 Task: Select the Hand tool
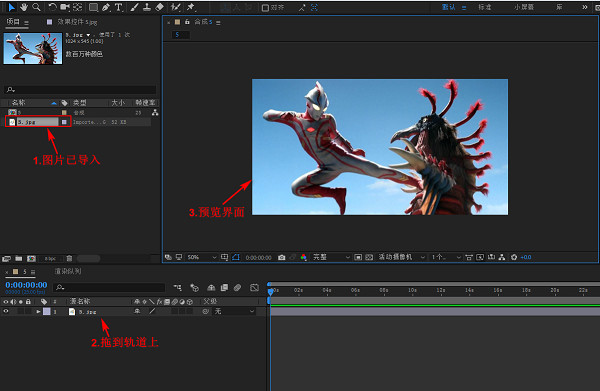tap(24, 7)
